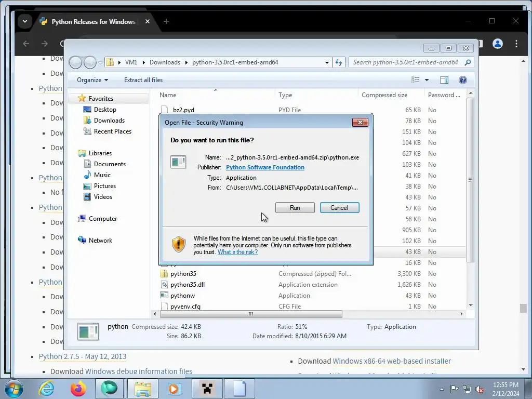Open the Python Software Foundation publisher link
Screen dimensions: 532x399
click(265, 167)
